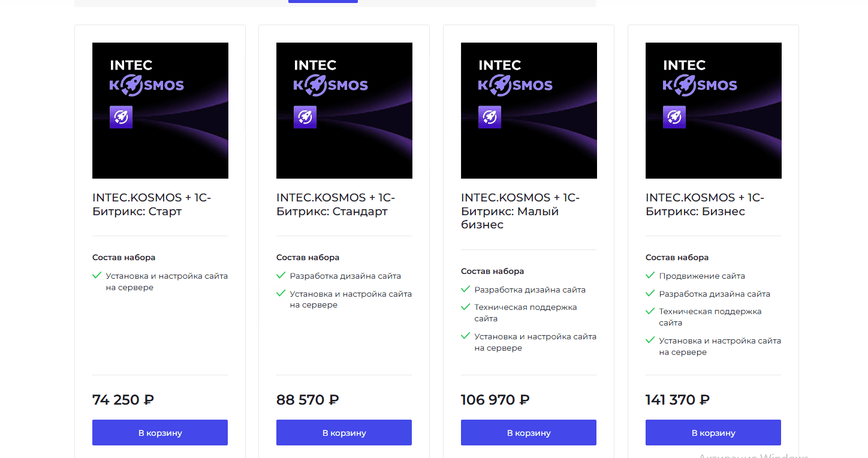This screenshot has width=868, height=458.
Task: Click the Продвижение сайта item in the Бизнес card
Action: click(x=702, y=276)
